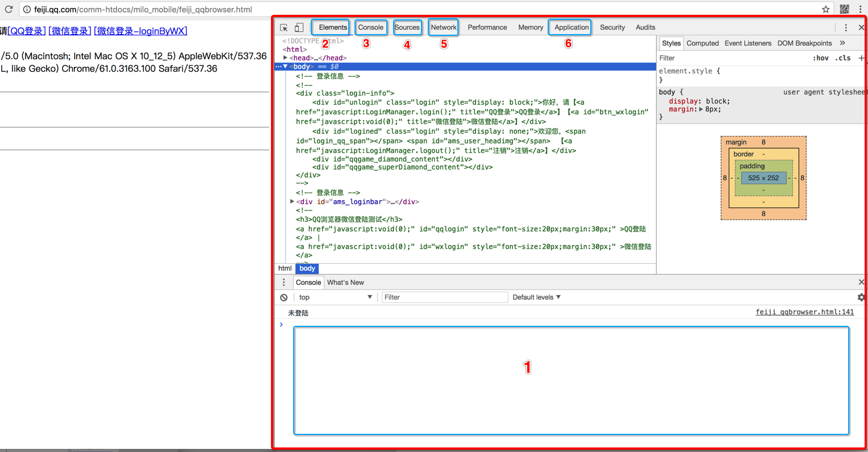Toggle the device toolbar icon in DevTools
This screenshot has width=868, height=452.
click(x=299, y=27)
